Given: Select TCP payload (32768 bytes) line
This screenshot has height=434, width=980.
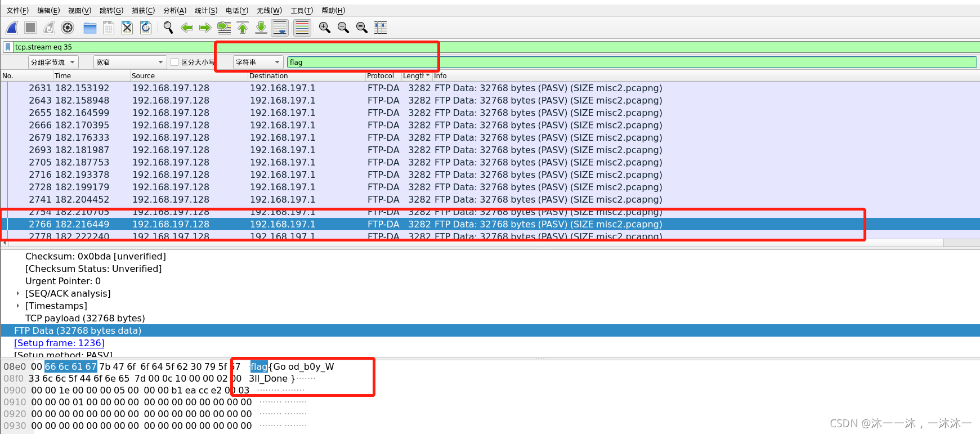Looking at the screenshot, I should point(85,318).
